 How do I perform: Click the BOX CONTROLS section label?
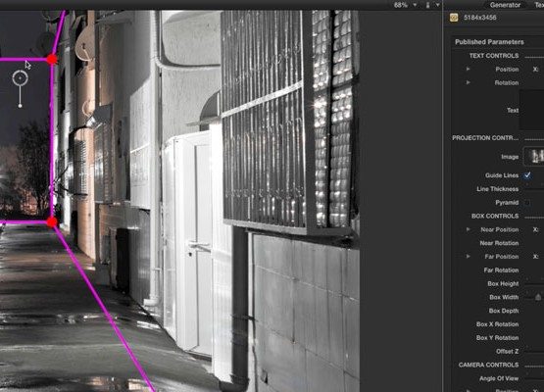tap(495, 216)
